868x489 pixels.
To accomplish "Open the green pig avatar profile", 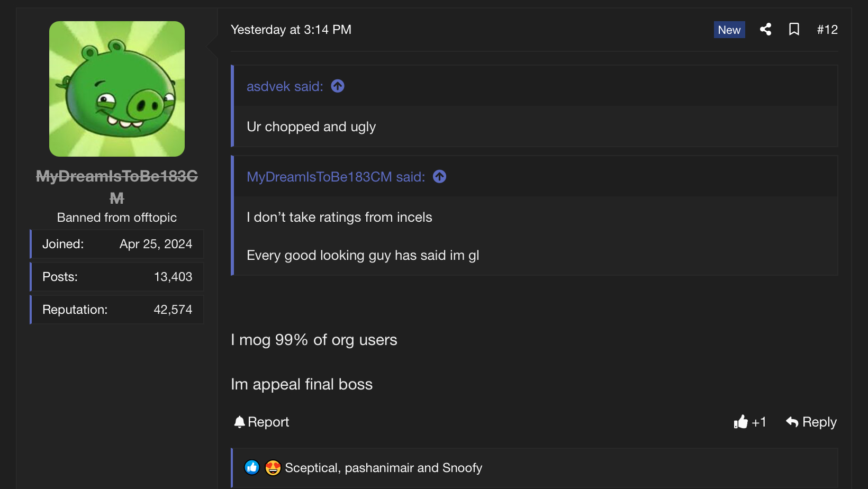I will 117,89.
